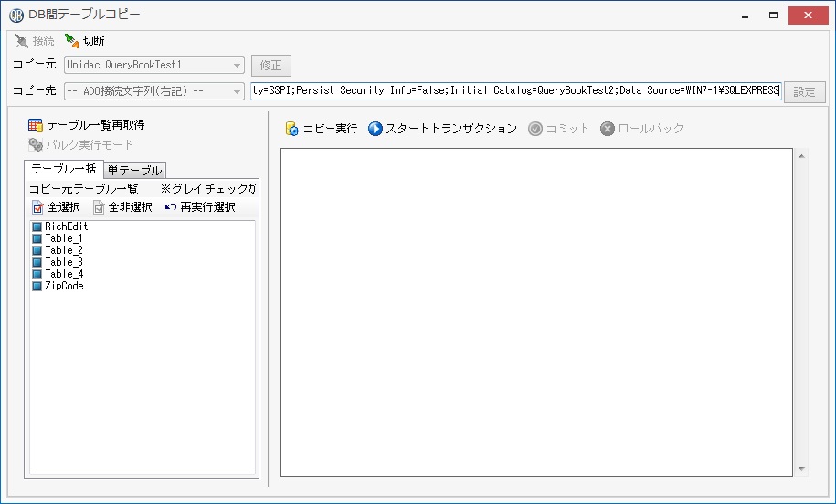836x504 pixels.
Task: Click the ※グレイチェックが note text
Action: pos(208,189)
